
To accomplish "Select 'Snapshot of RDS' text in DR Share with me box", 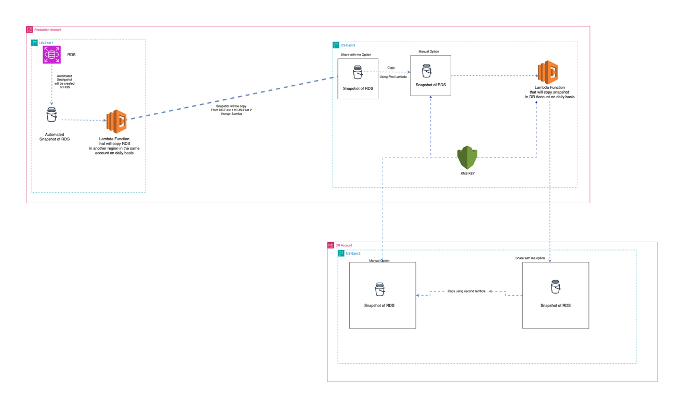I will click(x=555, y=305).
